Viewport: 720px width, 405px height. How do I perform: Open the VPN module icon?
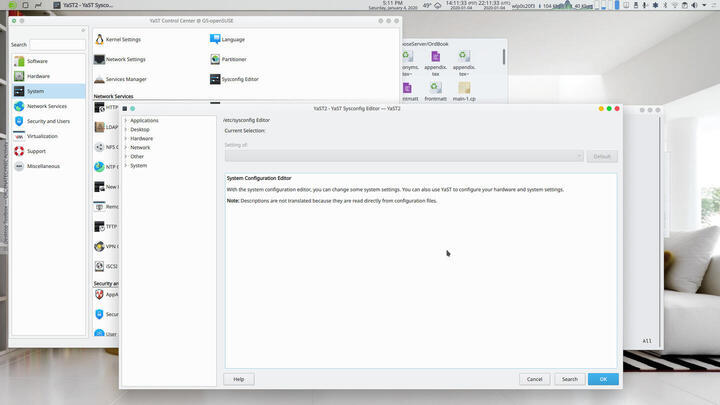(99, 246)
